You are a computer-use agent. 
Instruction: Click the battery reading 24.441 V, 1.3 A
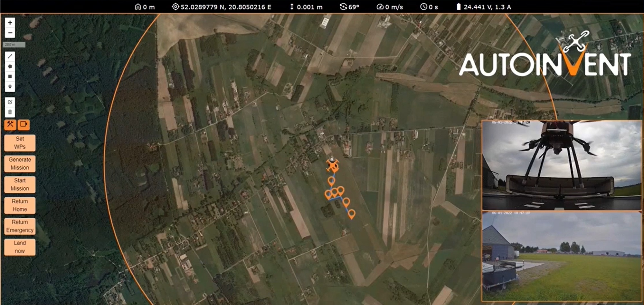click(487, 7)
